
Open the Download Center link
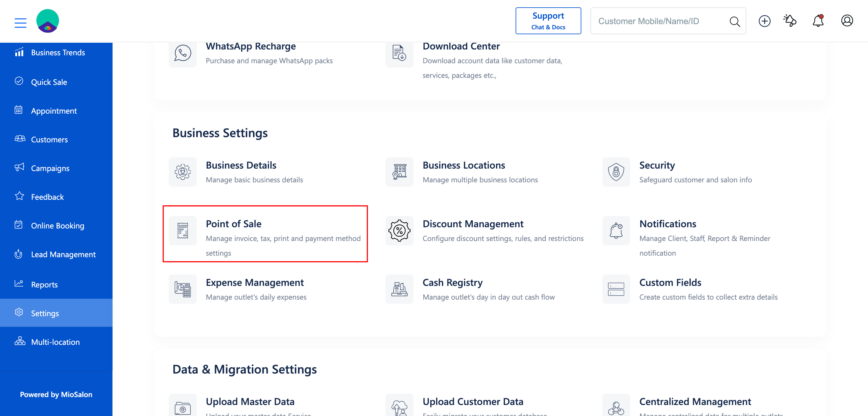tap(461, 46)
